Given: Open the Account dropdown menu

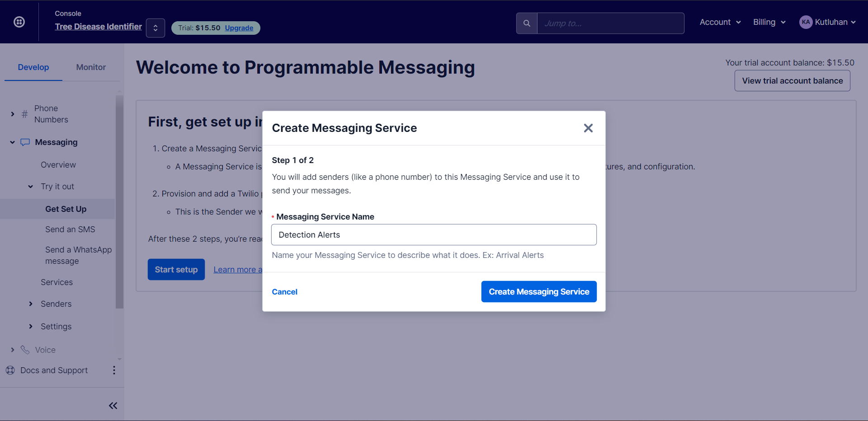Looking at the screenshot, I should coord(720,22).
